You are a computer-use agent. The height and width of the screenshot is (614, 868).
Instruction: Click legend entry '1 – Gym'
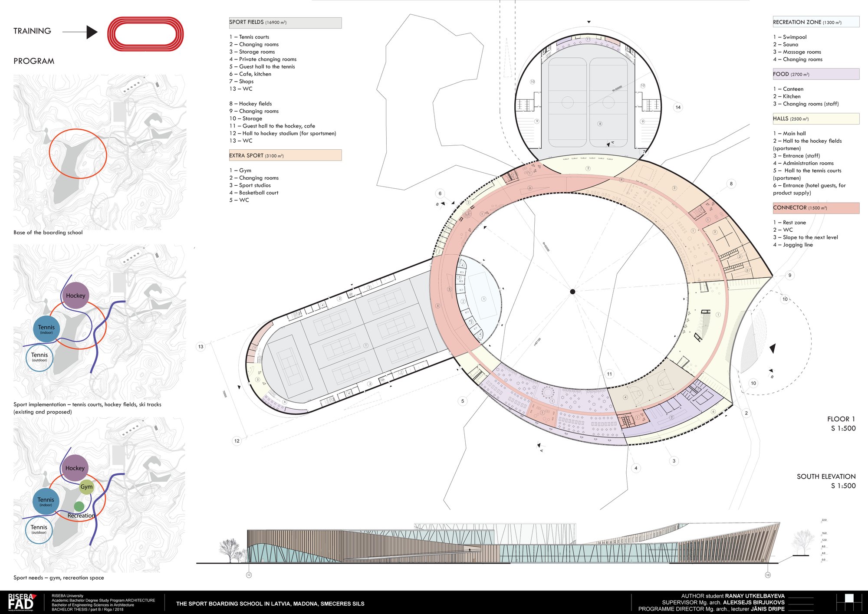point(240,171)
